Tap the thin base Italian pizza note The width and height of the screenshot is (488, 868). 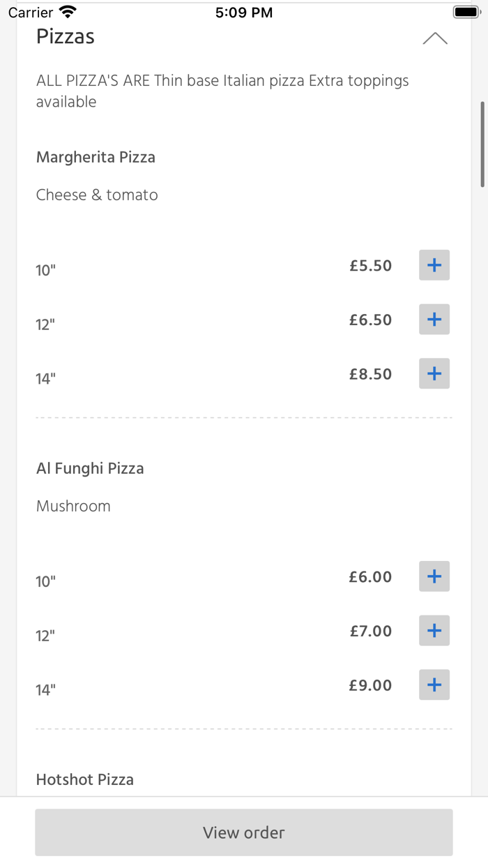pyautogui.click(x=222, y=91)
